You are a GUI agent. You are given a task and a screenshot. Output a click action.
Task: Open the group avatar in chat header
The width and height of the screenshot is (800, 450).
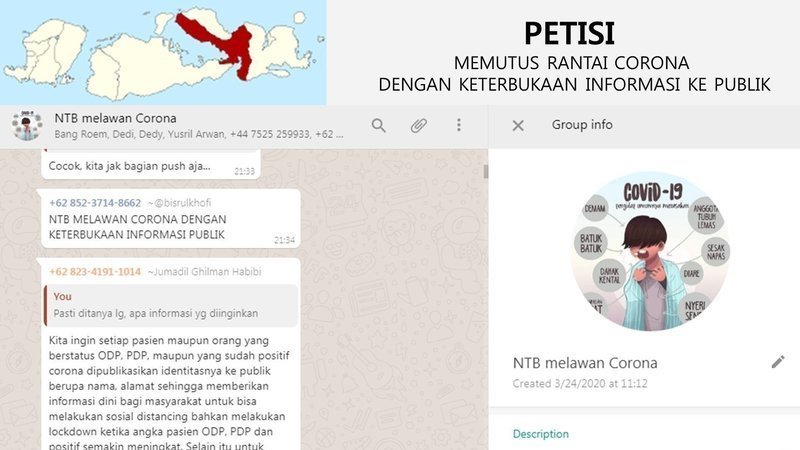(27, 126)
